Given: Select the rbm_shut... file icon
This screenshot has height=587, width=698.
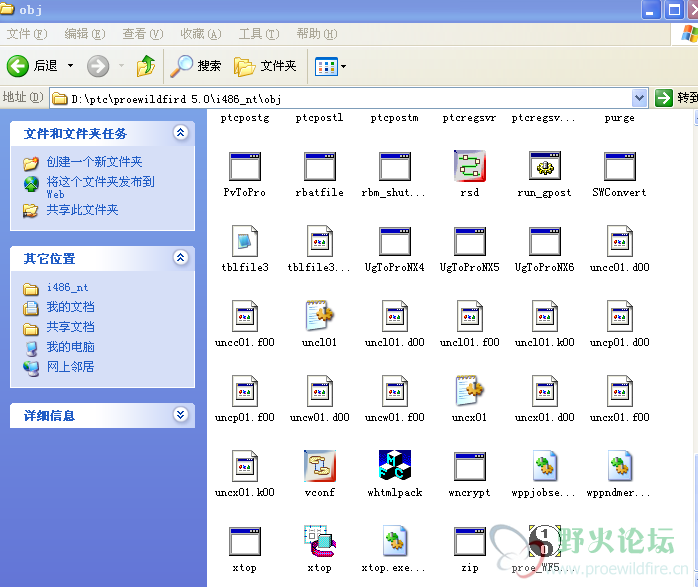Looking at the screenshot, I should pos(395,166).
